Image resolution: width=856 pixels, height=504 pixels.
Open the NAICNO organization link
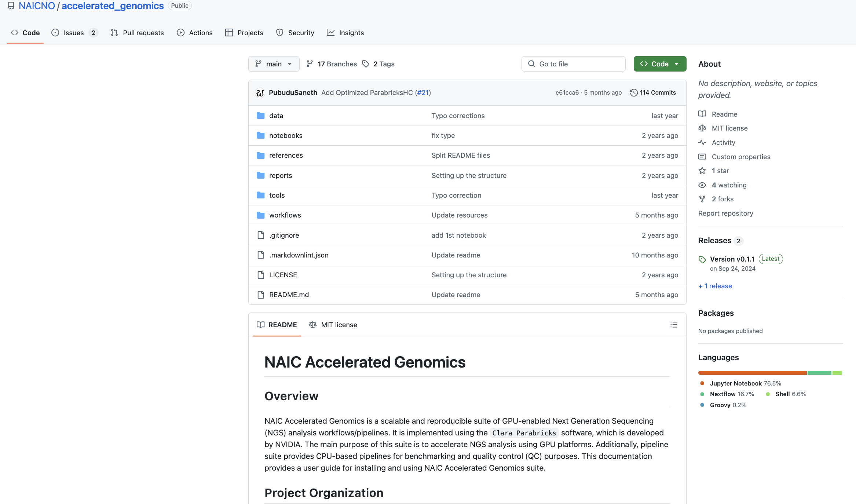[x=37, y=6]
